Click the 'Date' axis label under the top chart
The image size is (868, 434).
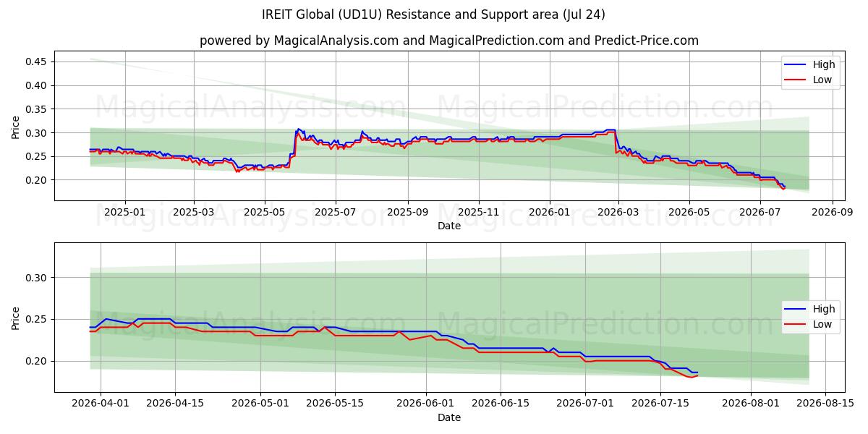tap(448, 226)
